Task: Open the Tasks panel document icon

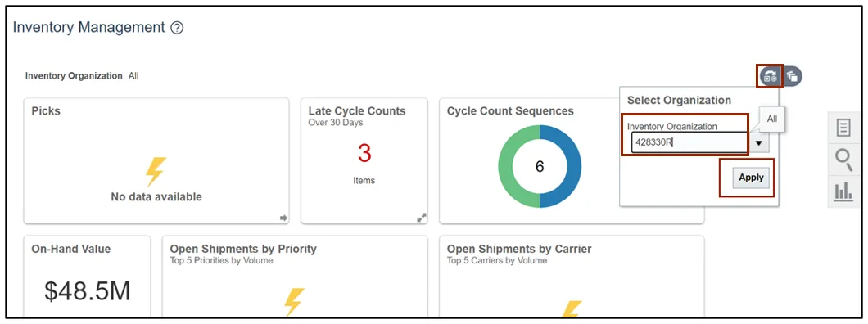Action: pos(843,128)
